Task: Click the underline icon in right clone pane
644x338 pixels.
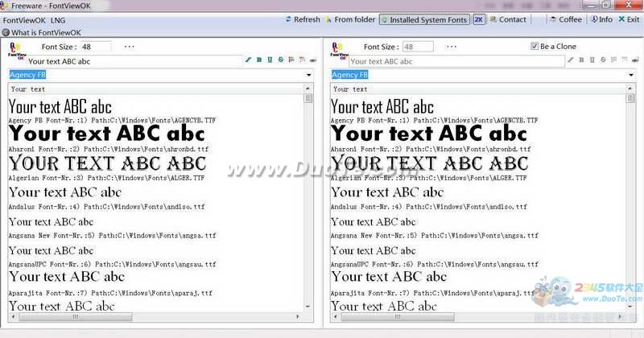Action: [x=592, y=60]
